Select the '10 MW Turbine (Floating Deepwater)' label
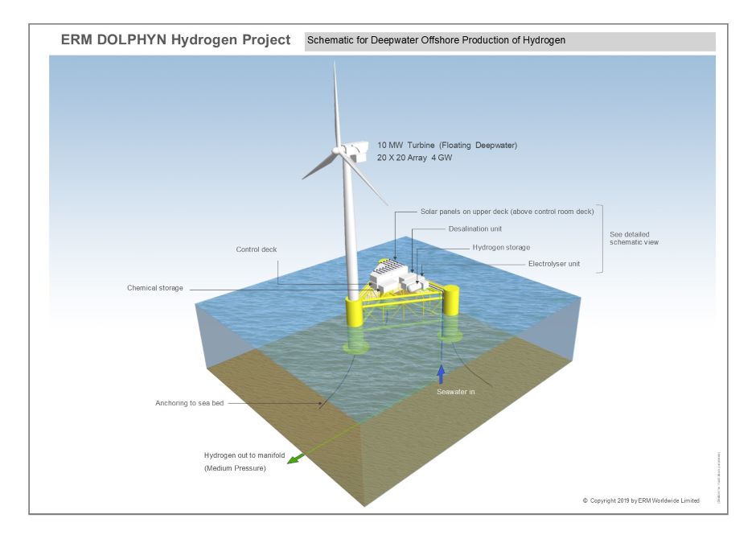 coord(447,145)
